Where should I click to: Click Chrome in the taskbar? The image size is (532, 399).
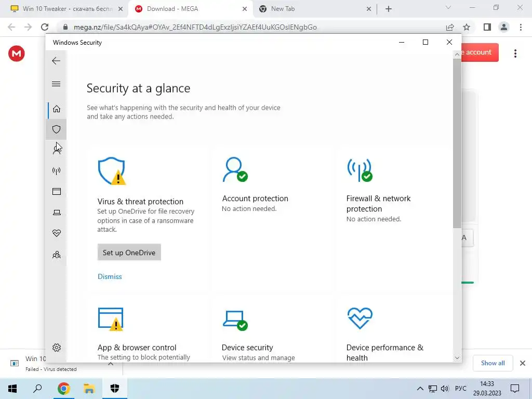pos(63,389)
